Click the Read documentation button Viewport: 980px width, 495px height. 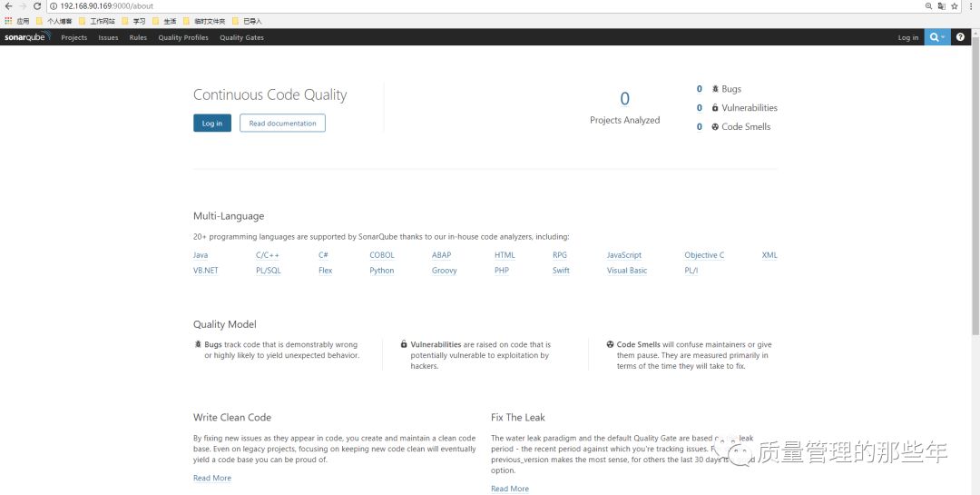pyautogui.click(x=282, y=124)
